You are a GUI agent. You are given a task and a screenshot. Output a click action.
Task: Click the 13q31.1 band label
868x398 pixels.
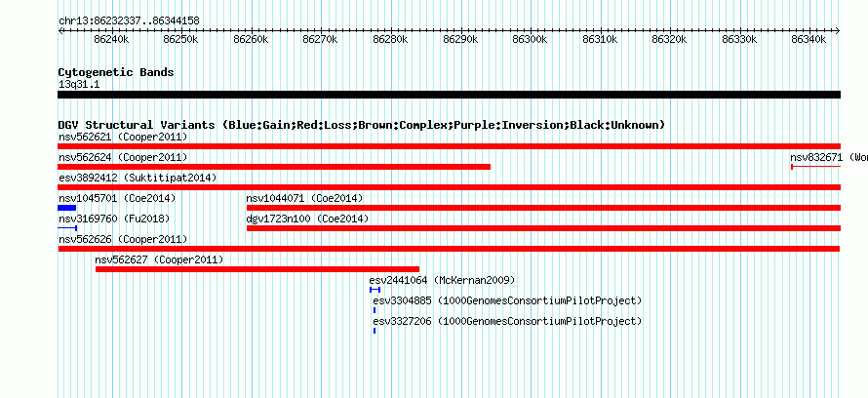tap(79, 85)
